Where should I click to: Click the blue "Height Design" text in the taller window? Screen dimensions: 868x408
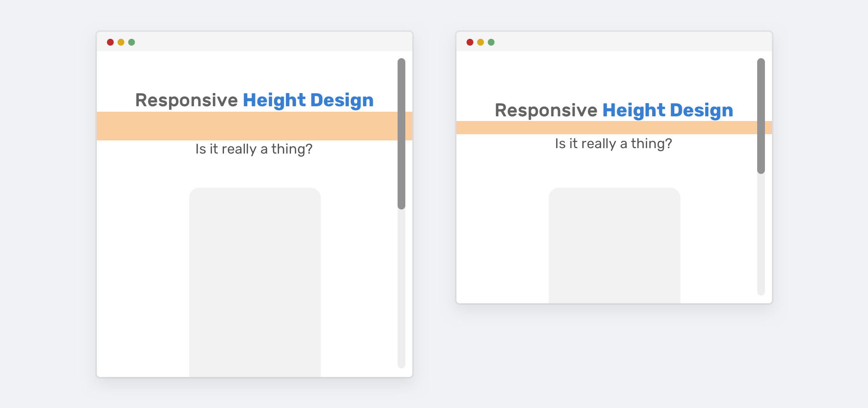308,100
